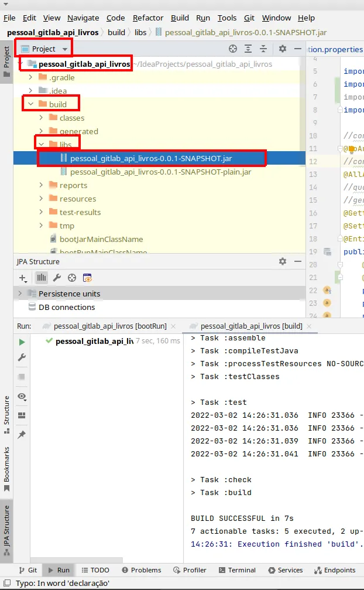Open the Build menu

[x=180, y=18]
